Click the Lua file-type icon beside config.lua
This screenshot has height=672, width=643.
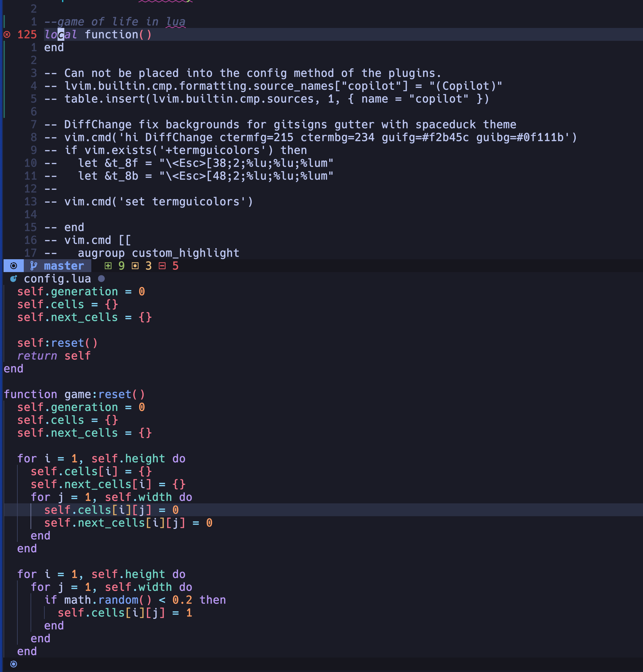pyautogui.click(x=13, y=279)
